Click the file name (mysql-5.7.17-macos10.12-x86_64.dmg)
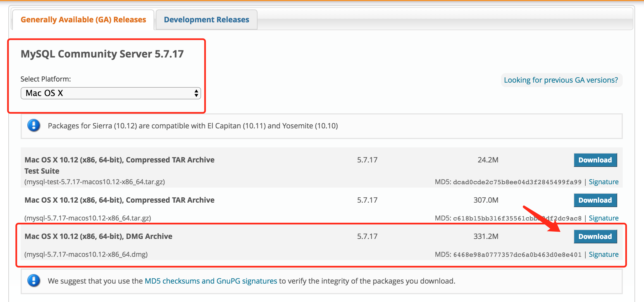The image size is (644, 302). click(x=86, y=255)
